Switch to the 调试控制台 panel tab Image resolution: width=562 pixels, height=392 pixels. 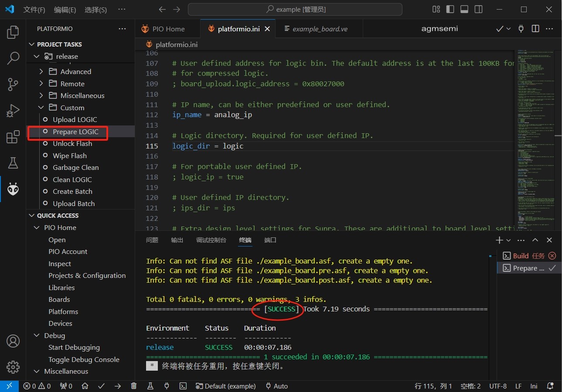pos(211,240)
